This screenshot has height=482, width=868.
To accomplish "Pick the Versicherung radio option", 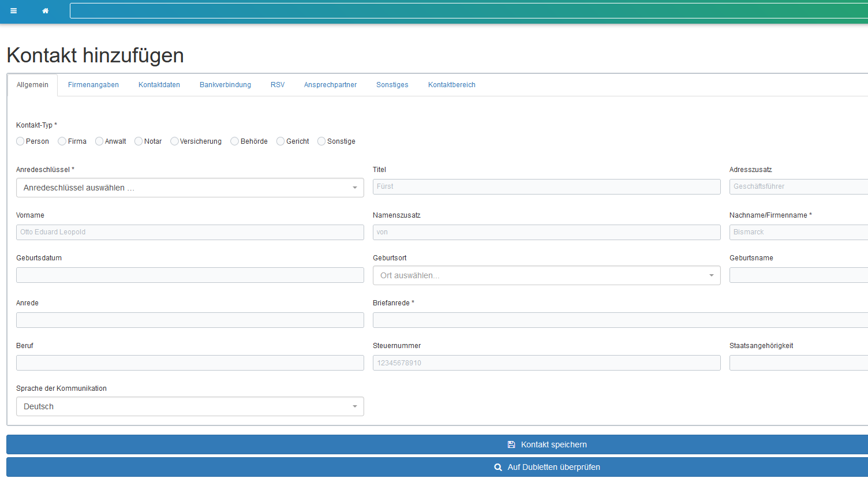I will [x=174, y=141].
